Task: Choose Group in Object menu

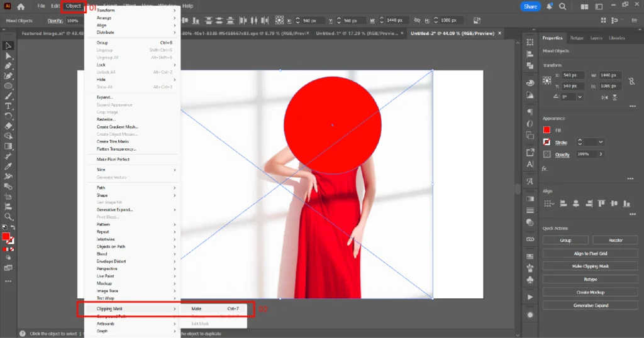Action: pyautogui.click(x=132, y=43)
